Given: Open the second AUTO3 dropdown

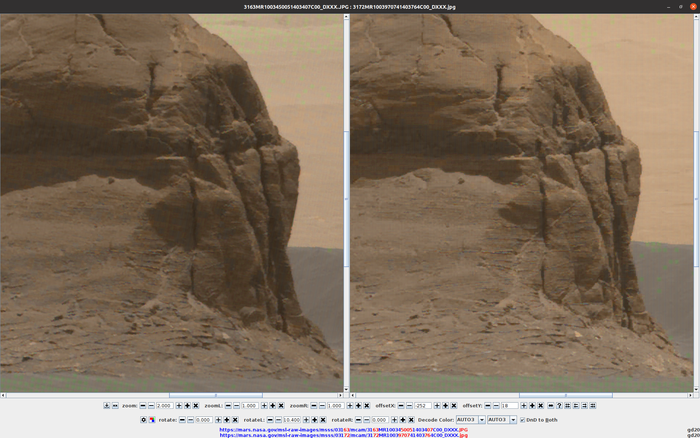Looking at the screenshot, I should click(x=500, y=420).
